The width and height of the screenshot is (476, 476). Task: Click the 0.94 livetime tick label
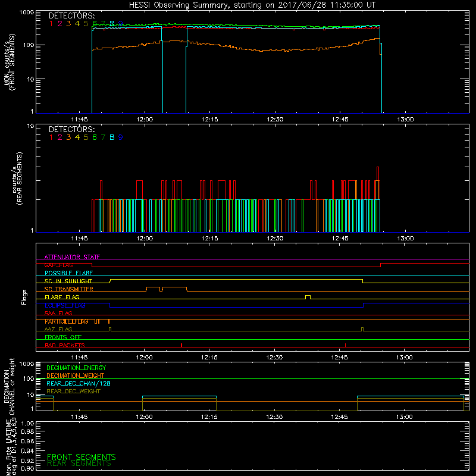pyautogui.click(x=27, y=450)
